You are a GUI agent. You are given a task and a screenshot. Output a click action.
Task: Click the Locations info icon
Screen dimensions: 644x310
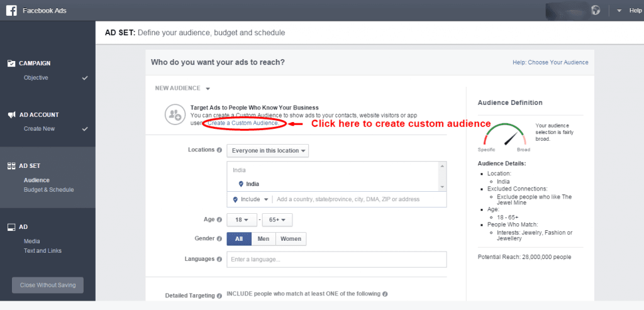pyautogui.click(x=219, y=150)
